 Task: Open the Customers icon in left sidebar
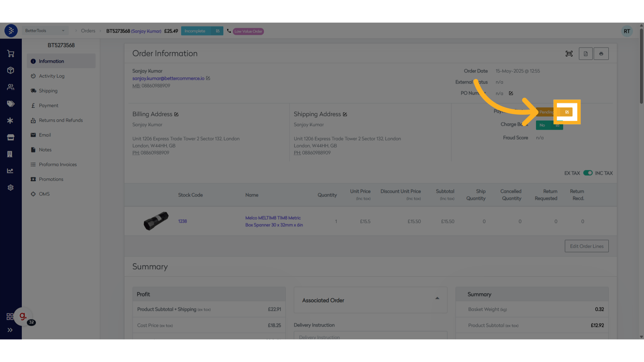[10, 87]
